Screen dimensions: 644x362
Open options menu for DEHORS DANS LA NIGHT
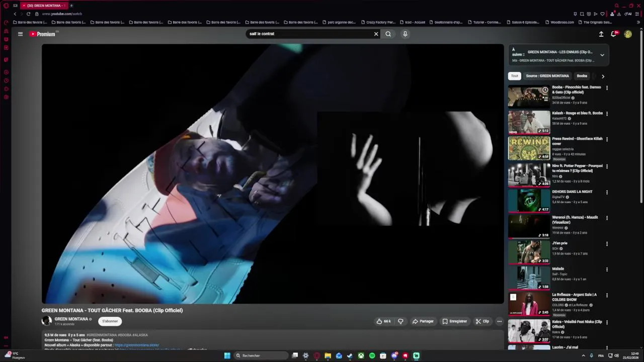607,192
